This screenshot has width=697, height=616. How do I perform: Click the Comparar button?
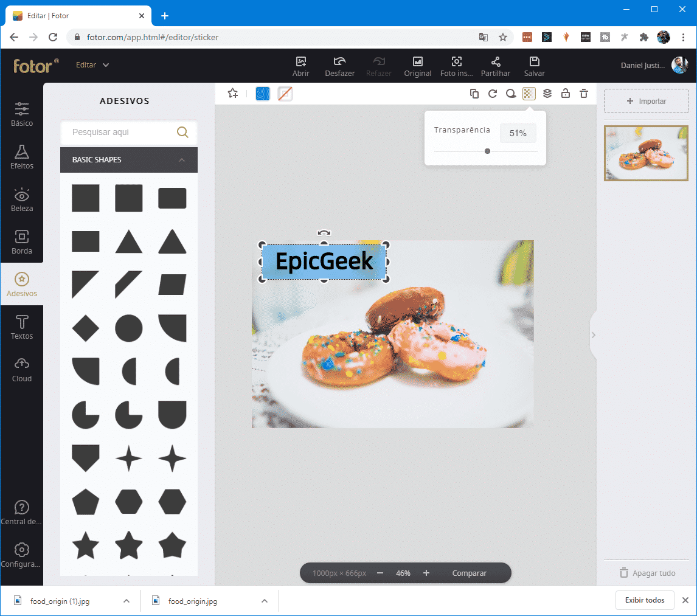pos(470,572)
